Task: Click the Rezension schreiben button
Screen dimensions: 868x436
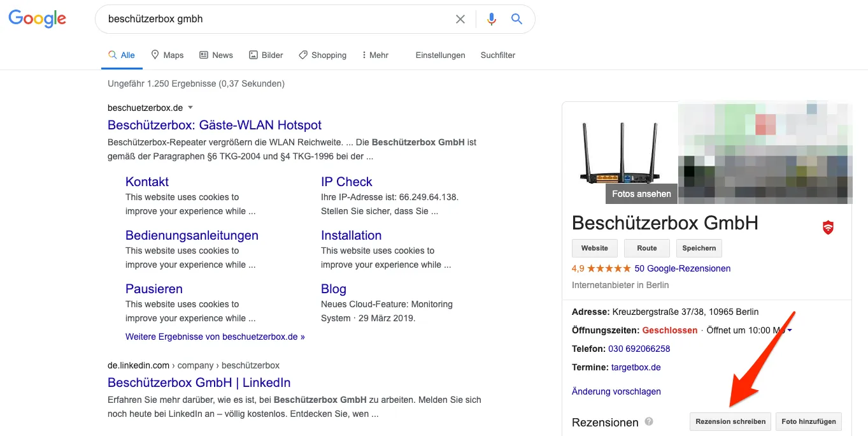Action: point(730,421)
